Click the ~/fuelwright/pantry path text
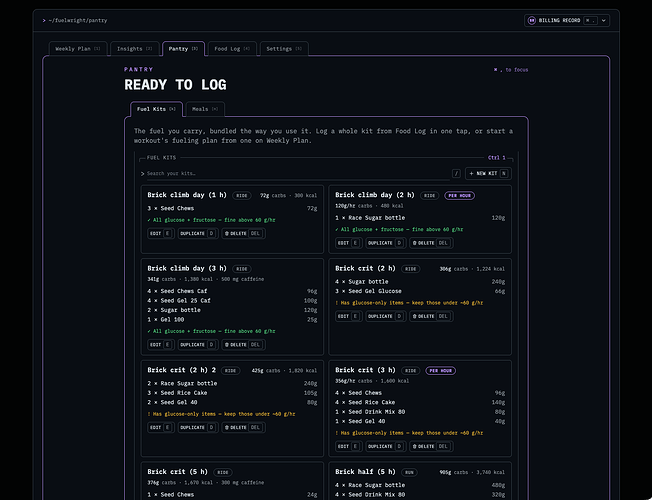This screenshot has height=500, width=652. pyautogui.click(x=78, y=20)
